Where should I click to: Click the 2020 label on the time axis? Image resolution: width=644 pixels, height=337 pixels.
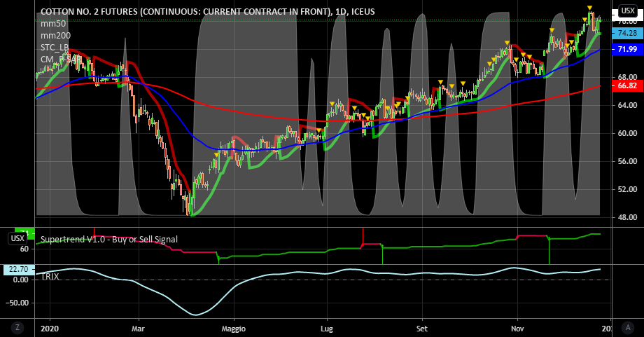click(50, 327)
